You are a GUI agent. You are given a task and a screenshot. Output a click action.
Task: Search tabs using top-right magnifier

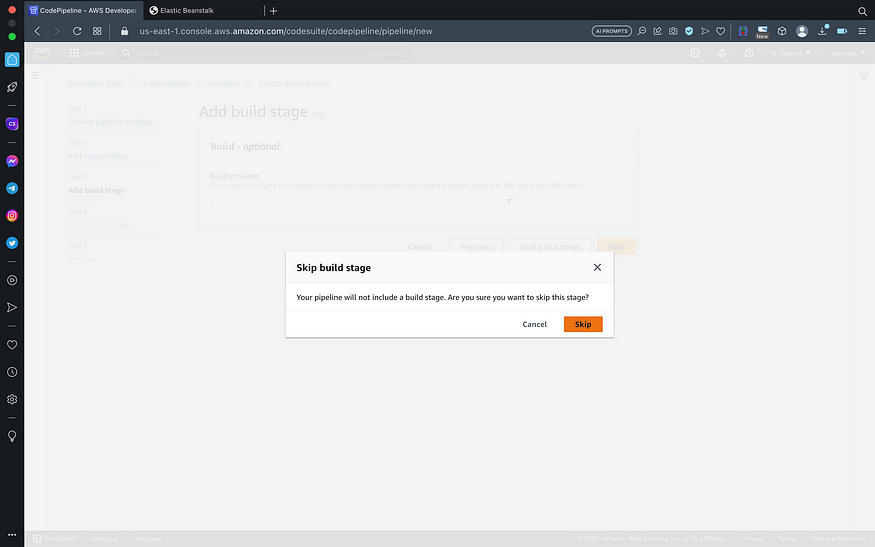pos(862,11)
